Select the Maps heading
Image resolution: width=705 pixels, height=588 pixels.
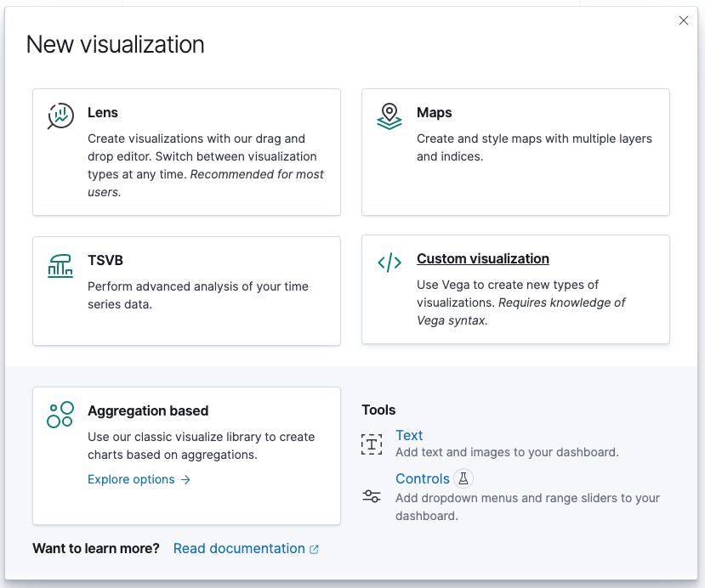[434, 113]
